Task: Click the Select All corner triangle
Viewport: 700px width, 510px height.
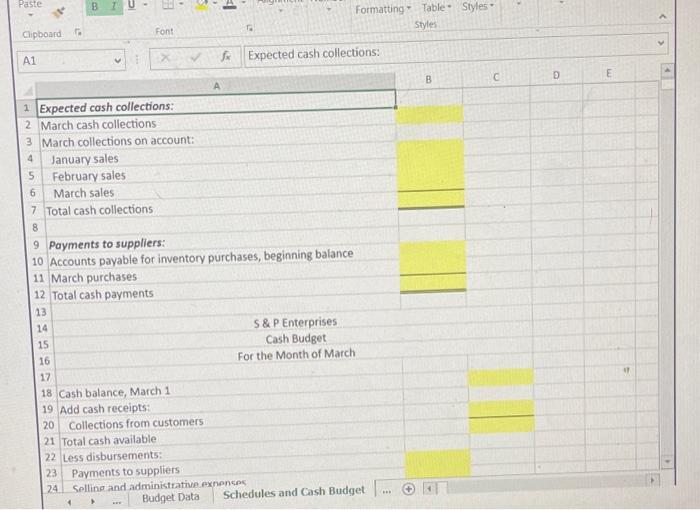Action: (28, 91)
